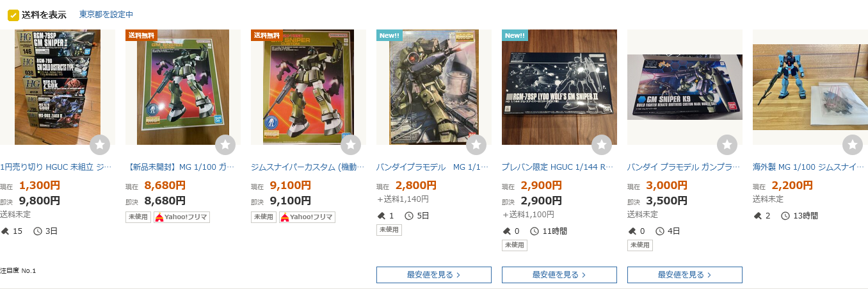Open the プレバン限定 HGUC 1/144 listing title

tap(558, 167)
